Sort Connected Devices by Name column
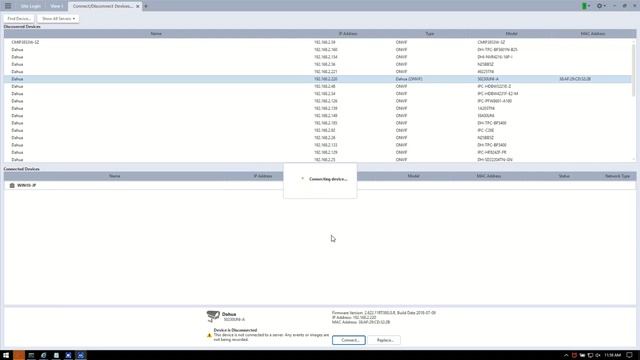The height and width of the screenshot is (360, 640). pos(114,176)
